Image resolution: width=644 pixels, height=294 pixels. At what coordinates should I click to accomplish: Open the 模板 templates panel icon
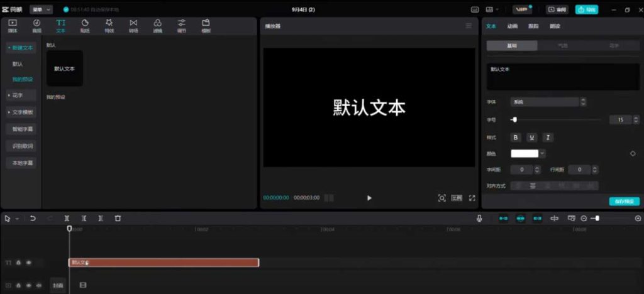pos(206,26)
